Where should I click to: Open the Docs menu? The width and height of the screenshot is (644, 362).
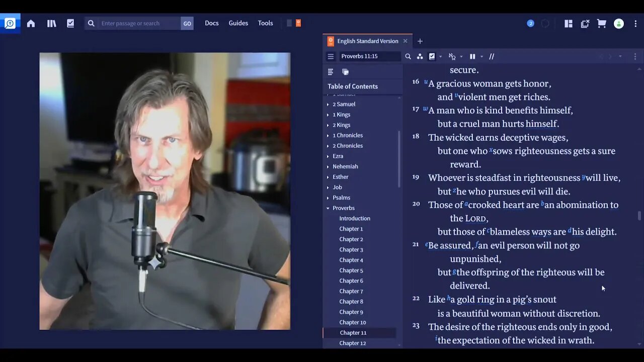(212, 23)
